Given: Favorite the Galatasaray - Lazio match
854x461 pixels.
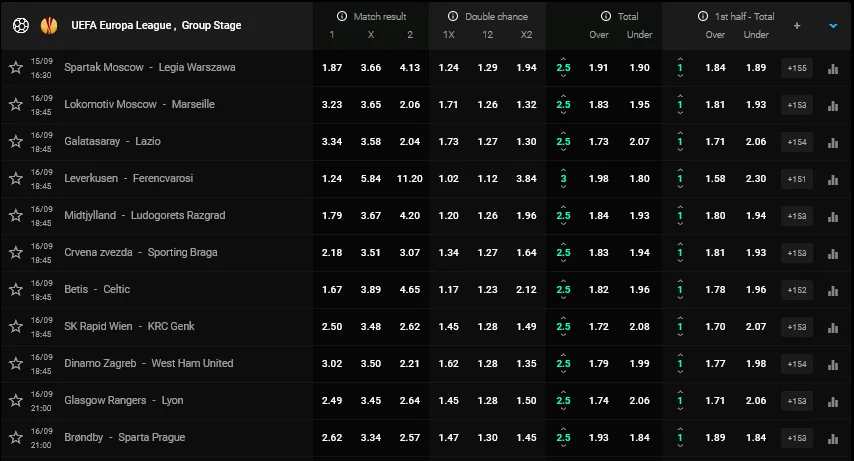Looking at the screenshot, I should tap(15, 142).
